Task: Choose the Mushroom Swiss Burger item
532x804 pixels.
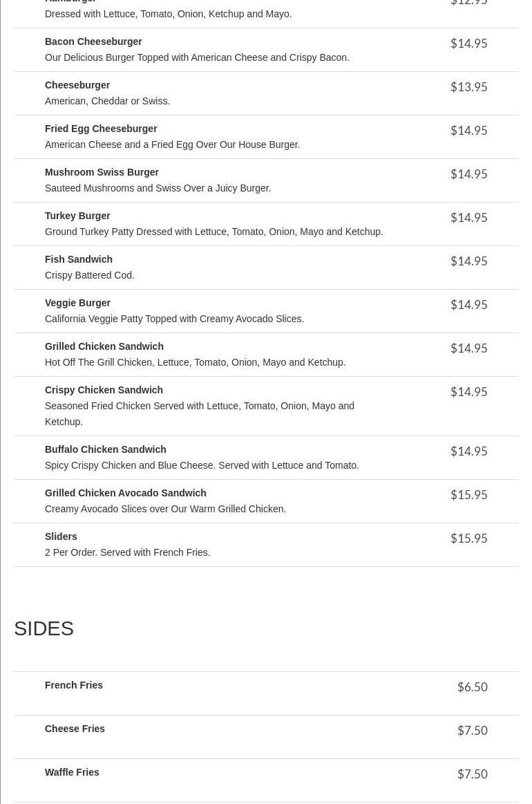Action: point(102,172)
